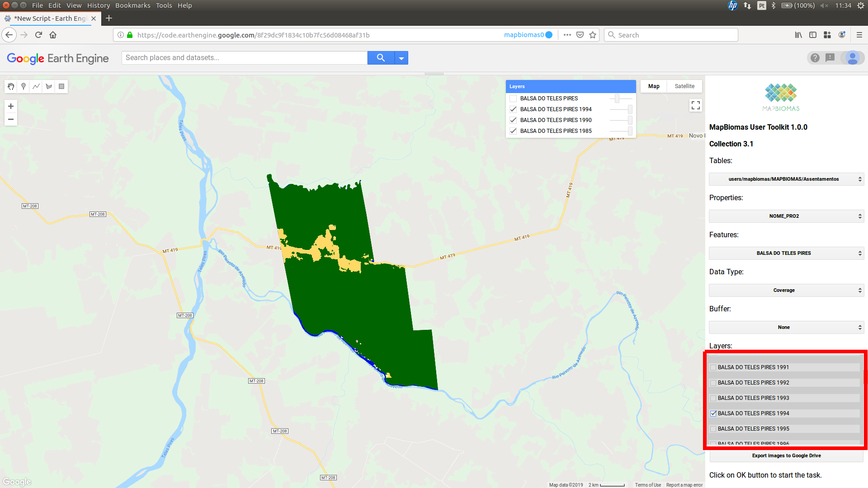Zoom in on the map

11,106
